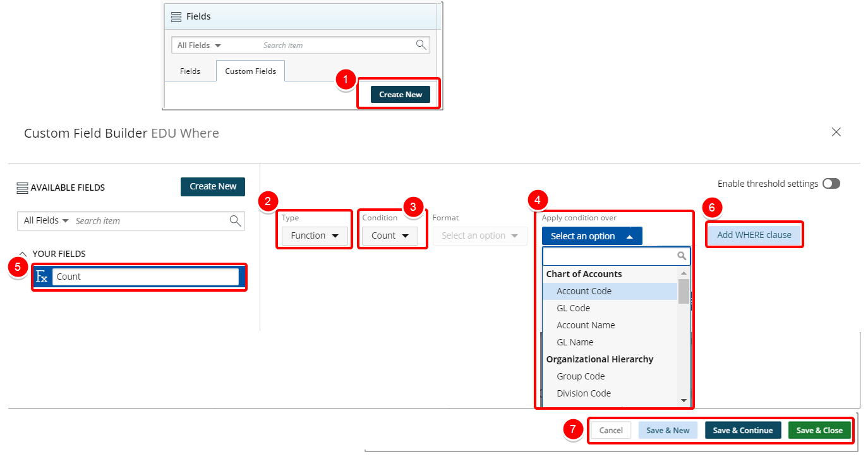Click Create New beside Available Fields
The height and width of the screenshot is (459, 868).
click(213, 187)
